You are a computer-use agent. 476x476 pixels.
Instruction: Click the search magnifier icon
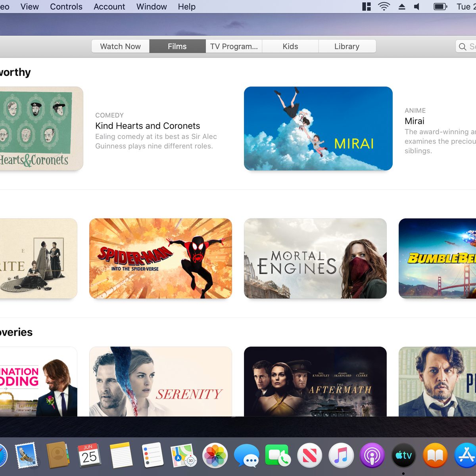(463, 46)
